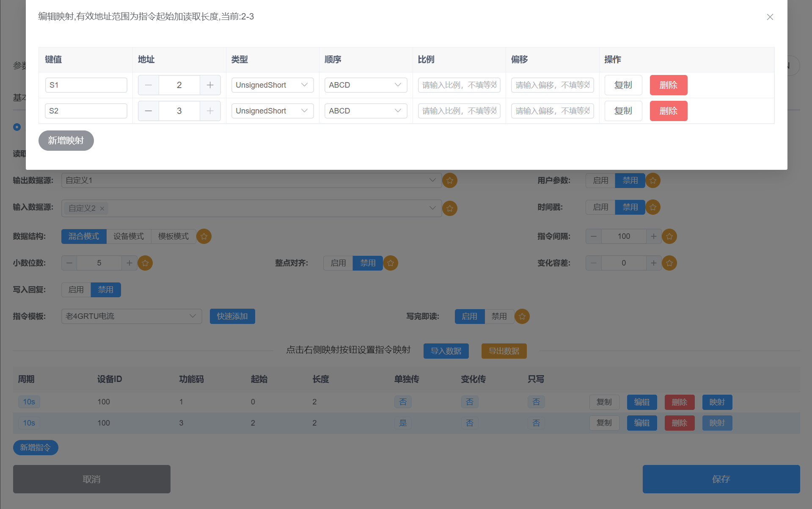812x509 pixels.
Task: Click the ratio input in S1 row
Action: click(x=459, y=85)
